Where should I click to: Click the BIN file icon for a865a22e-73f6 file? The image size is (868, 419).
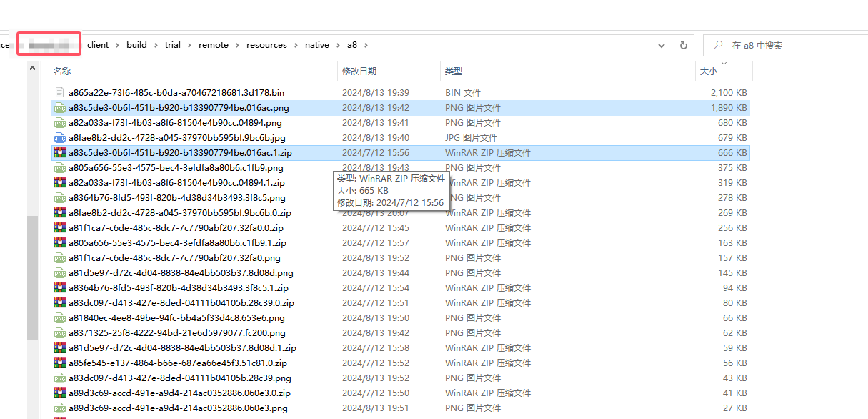[60, 92]
